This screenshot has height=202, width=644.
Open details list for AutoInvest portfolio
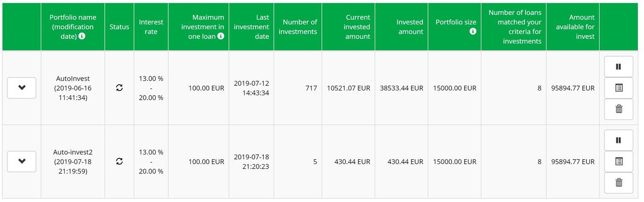[618, 88]
